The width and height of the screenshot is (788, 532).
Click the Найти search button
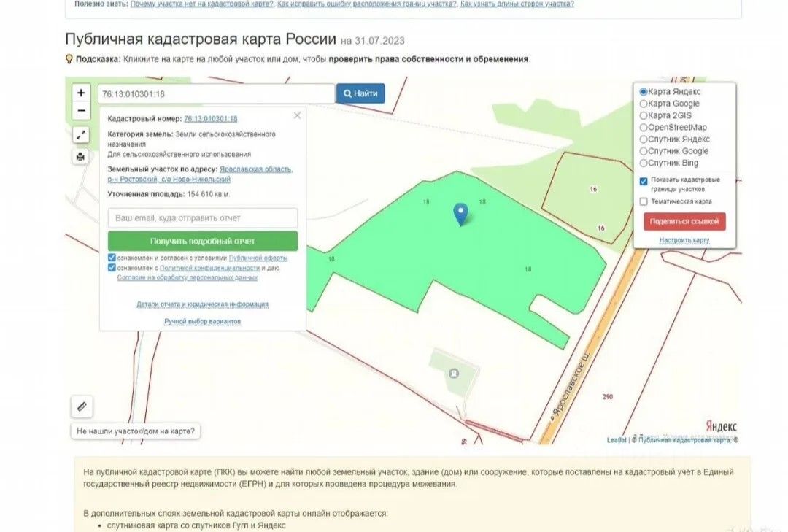[x=360, y=93]
